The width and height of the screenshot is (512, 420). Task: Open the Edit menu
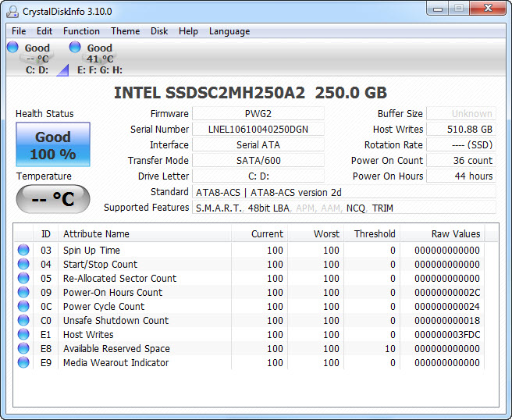point(44,31)
